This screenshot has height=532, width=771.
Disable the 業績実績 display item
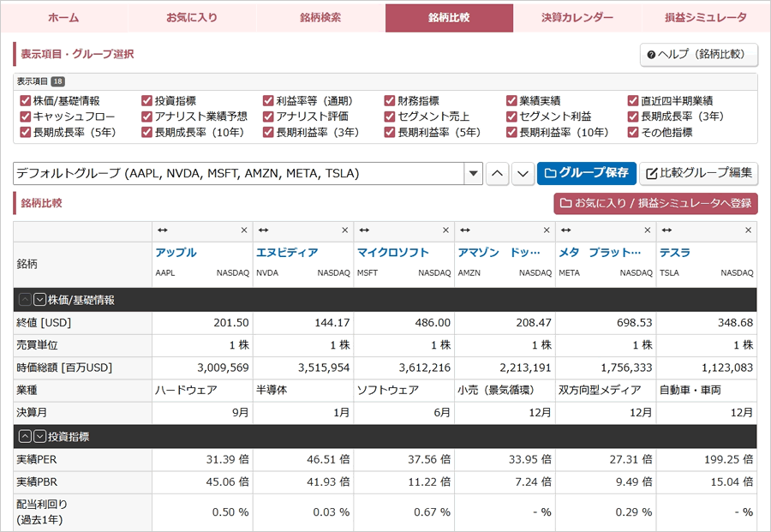pyautogui.click(x=511, y=101)
